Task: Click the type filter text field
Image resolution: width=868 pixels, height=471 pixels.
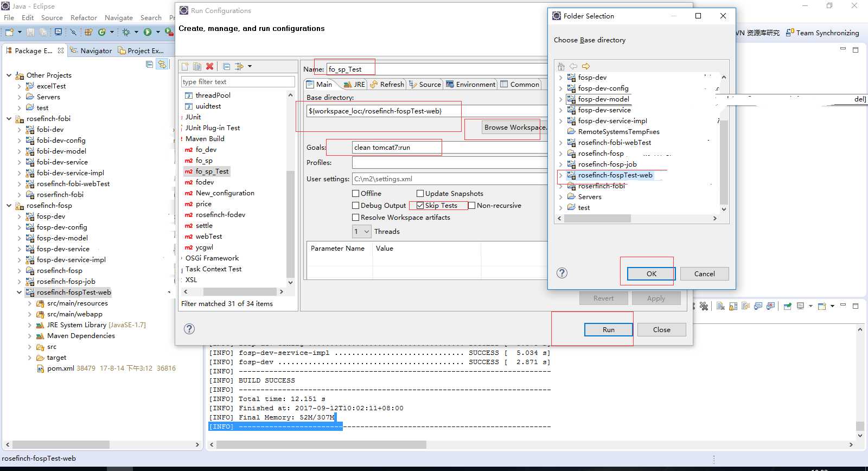Action: pyautogui.click(x=238, y=82)
